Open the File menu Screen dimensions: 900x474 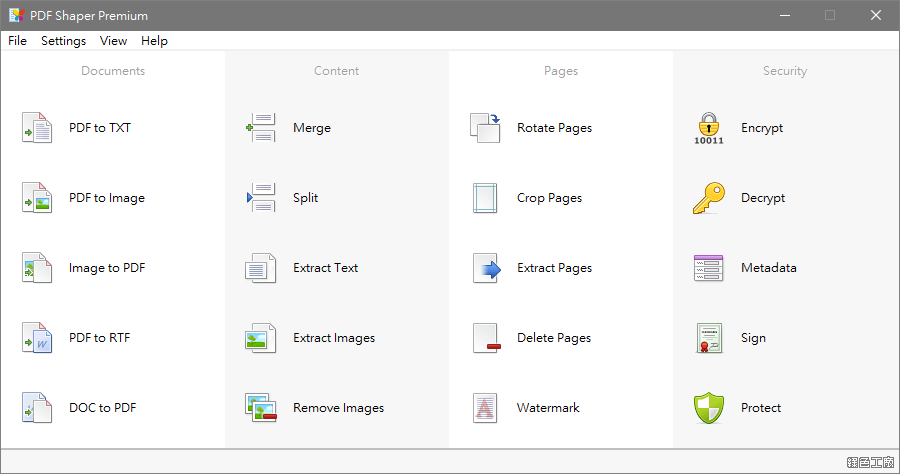[x=17, y=41]
